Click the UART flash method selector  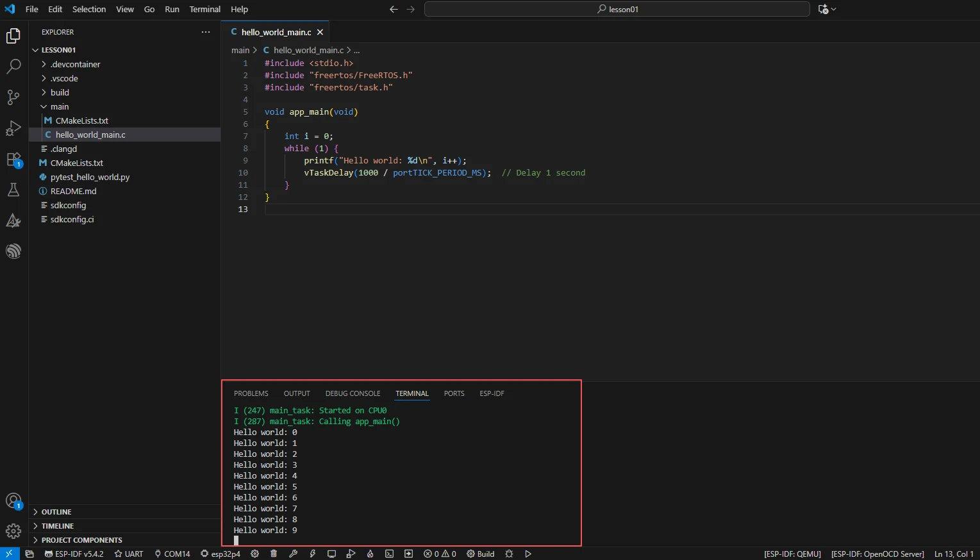click(x=129, y=554)
